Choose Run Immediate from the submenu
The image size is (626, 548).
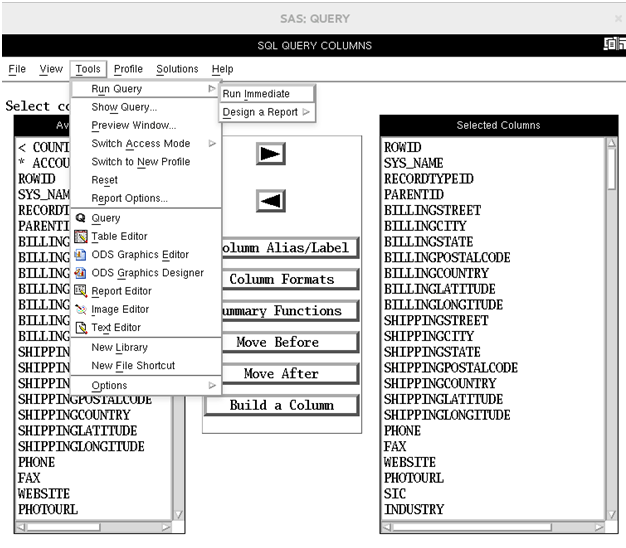[267, 94]
